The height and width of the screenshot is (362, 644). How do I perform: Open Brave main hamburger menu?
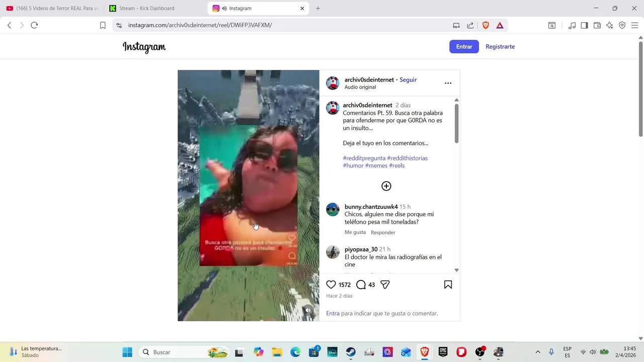635,25
